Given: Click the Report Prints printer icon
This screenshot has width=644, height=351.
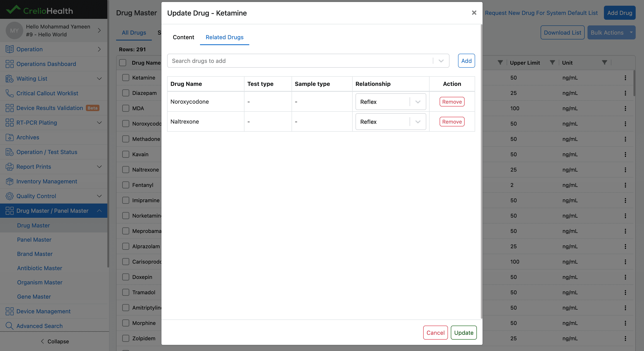Looking at the screenshot, I should click(x=9, y=167).
